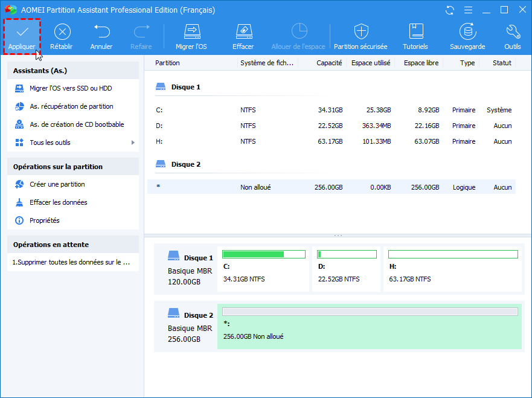
Task: Open Partition sécurisée shield icon
Action: 361,31
